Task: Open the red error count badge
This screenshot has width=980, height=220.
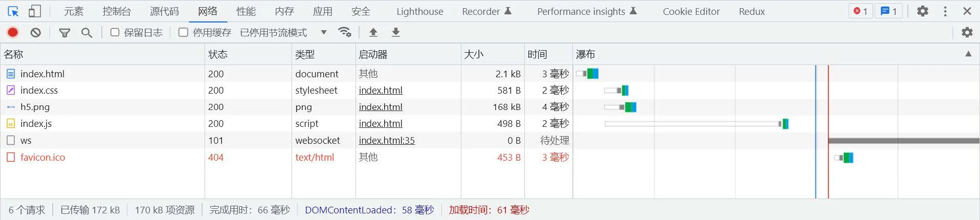Action: [x=860, y=11]
